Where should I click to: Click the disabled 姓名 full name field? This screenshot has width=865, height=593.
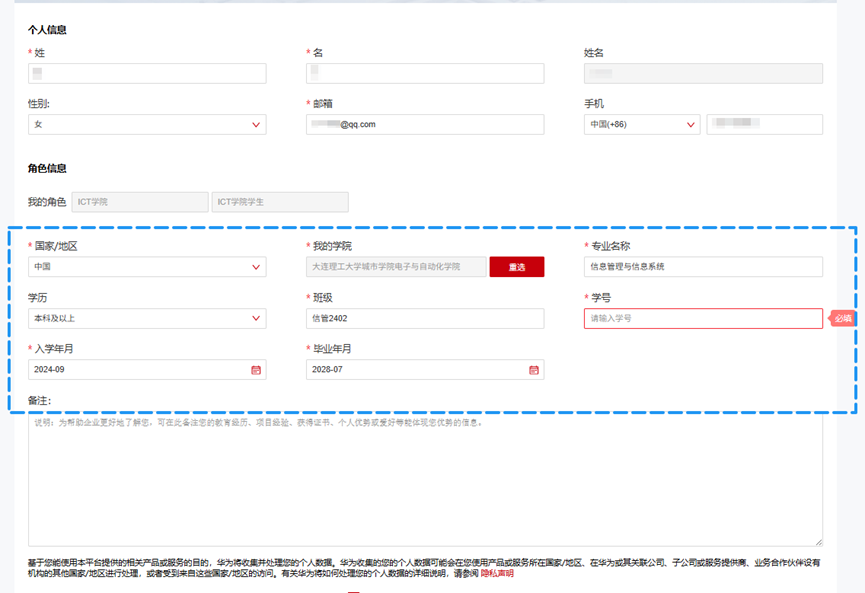703,73
